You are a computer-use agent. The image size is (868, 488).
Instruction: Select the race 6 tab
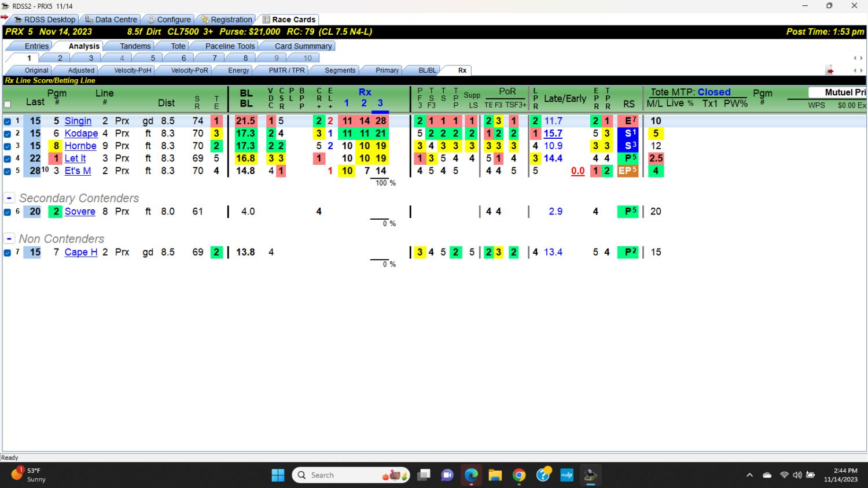tap(183, 58)
